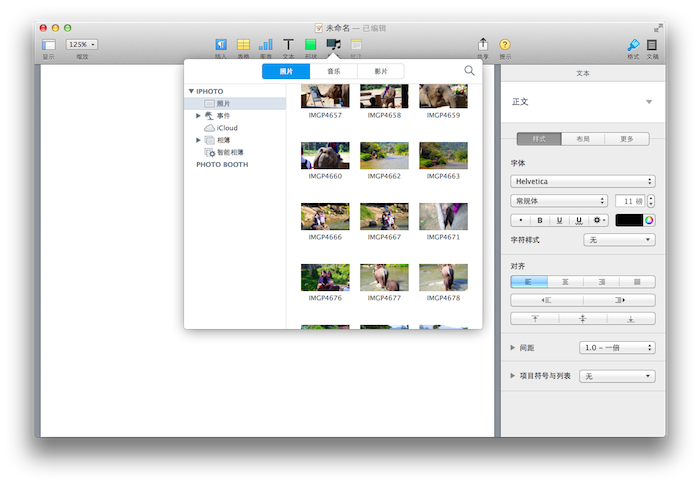Switch to the 音乐 tab in media browser
This screenshot has width=700, height=485.
point(333,71)
